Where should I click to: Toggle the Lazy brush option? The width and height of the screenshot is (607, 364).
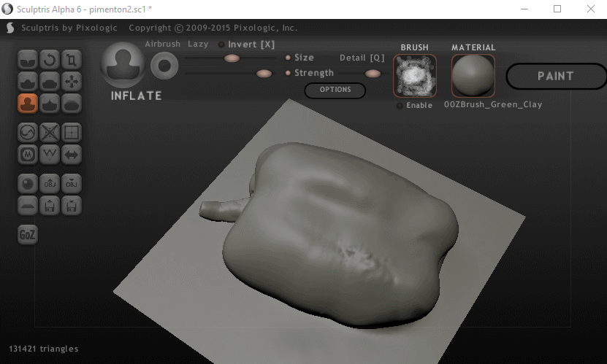[198, 44]
